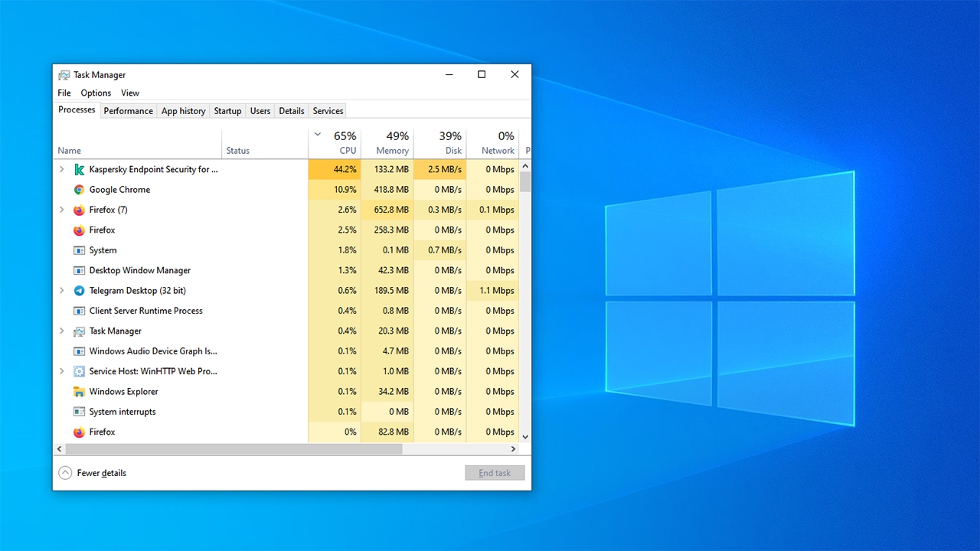Sort by the Network column header
980x551 pixels.
(492, 142)
